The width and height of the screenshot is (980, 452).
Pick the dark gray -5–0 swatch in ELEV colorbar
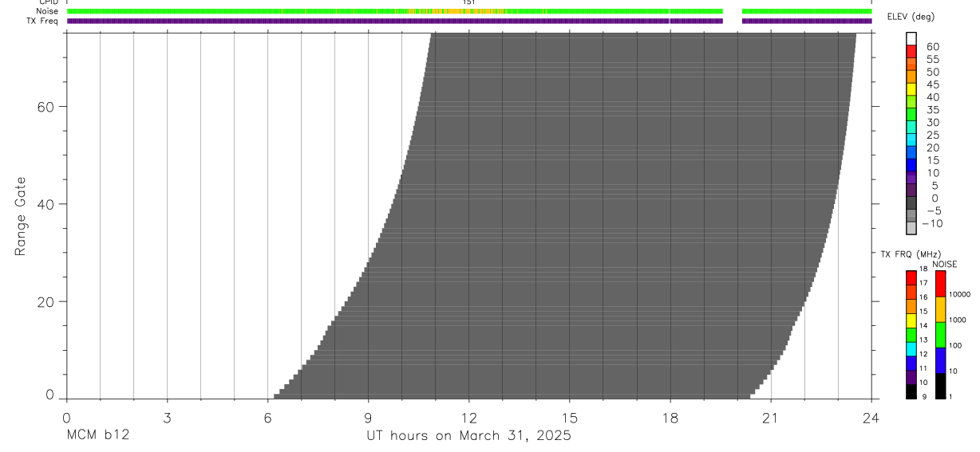click(911, 203)
